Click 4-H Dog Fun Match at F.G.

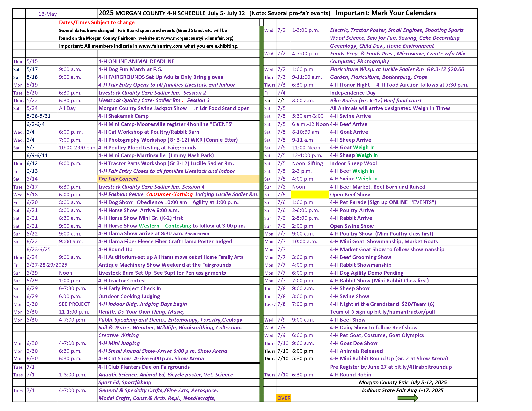coord(130,69)
